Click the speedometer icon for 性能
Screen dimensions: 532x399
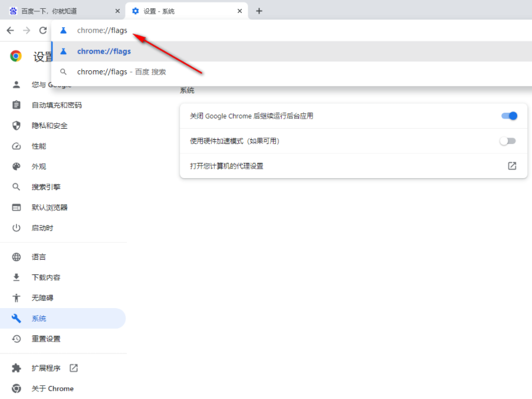[17, 146]
